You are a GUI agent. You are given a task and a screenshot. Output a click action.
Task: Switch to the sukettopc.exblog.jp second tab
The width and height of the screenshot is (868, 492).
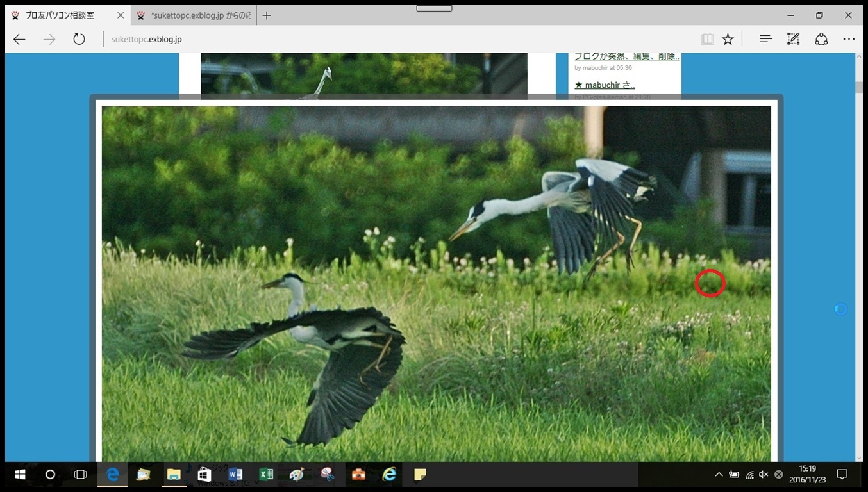pos(194,15)
